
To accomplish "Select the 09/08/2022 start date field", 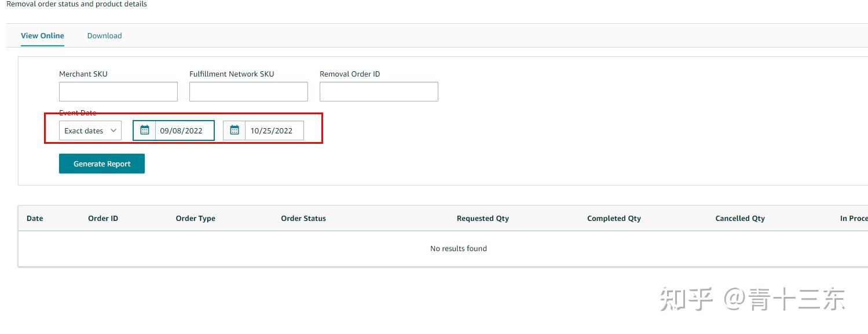I will click(184, 130).
